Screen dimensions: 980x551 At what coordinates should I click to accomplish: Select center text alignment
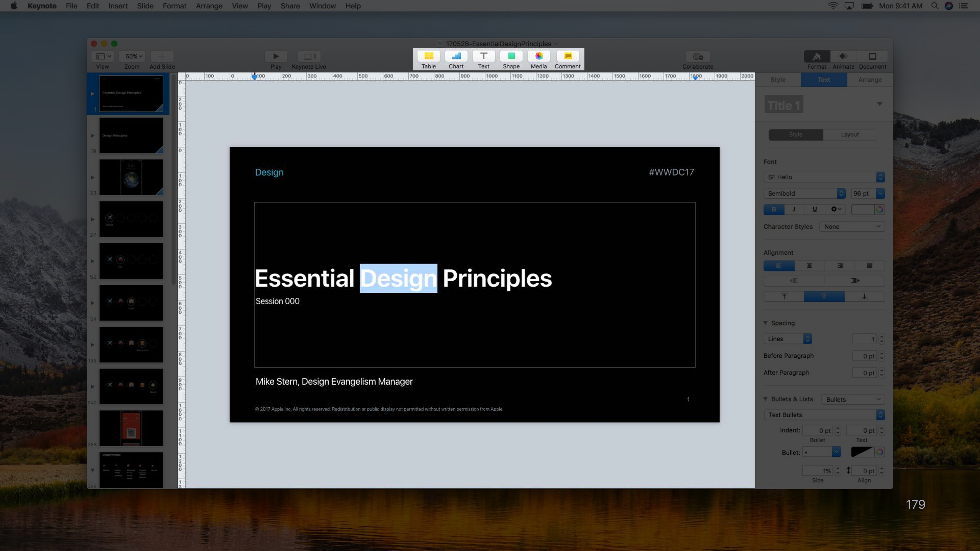tap(809, 265)
